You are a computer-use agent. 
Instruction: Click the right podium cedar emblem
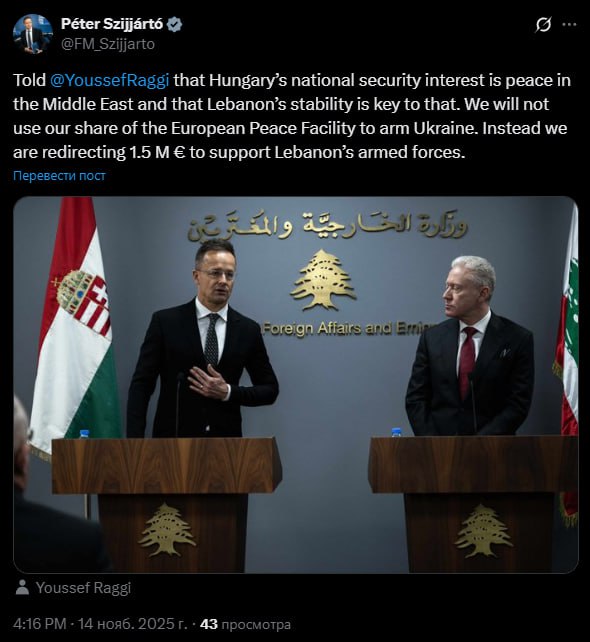[x=484, y=531]
